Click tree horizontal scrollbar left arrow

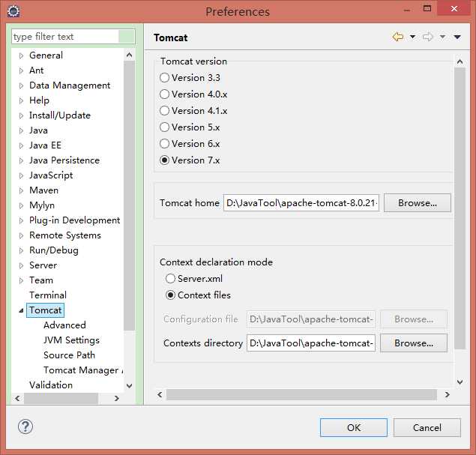point(17,398)
